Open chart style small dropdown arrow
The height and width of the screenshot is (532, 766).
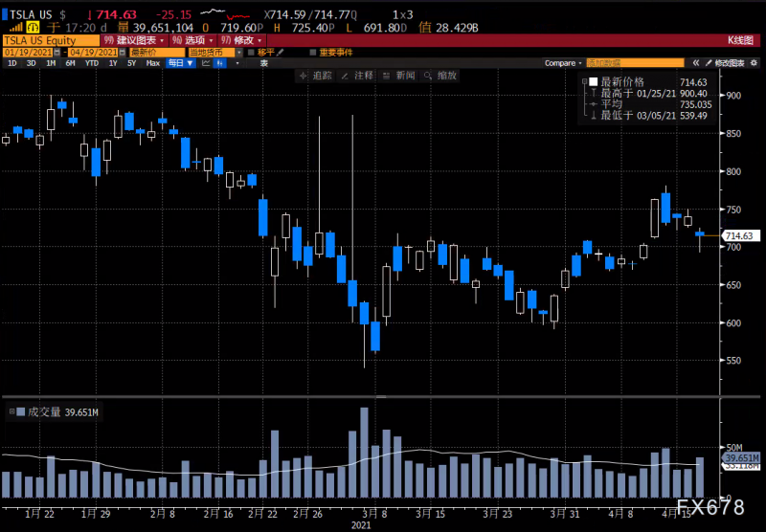click(x=237, y=63)
